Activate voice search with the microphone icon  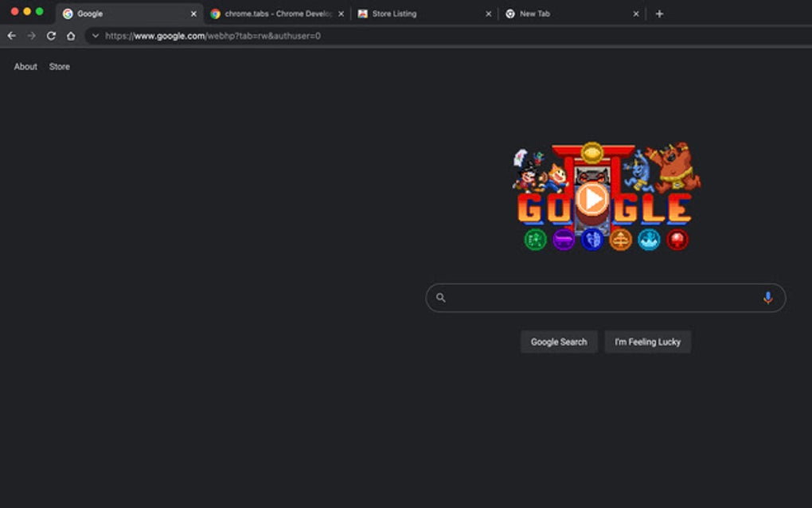click(x=768, y=297)
